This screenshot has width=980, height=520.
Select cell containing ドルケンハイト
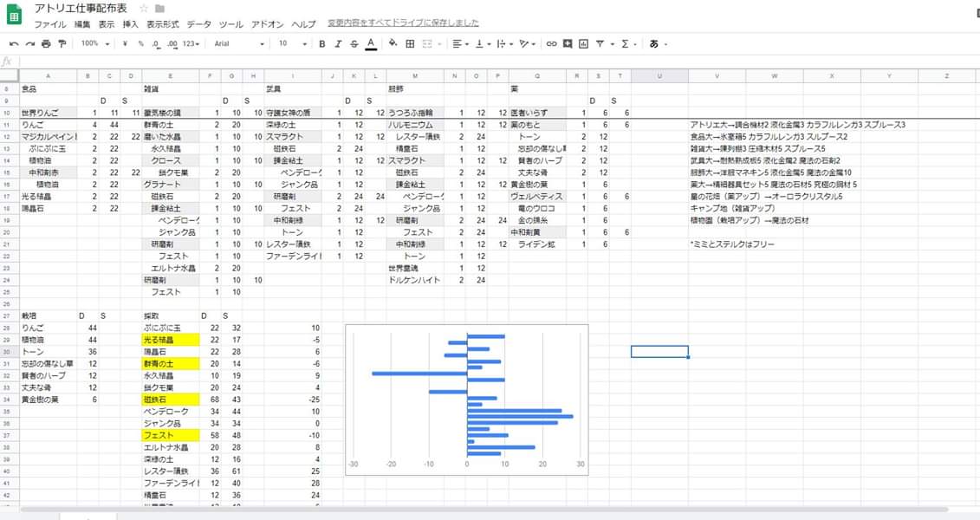415,280
